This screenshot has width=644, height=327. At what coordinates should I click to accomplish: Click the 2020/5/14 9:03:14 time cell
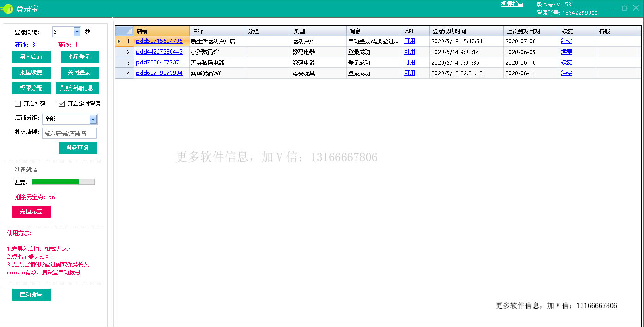coord(466,52)
